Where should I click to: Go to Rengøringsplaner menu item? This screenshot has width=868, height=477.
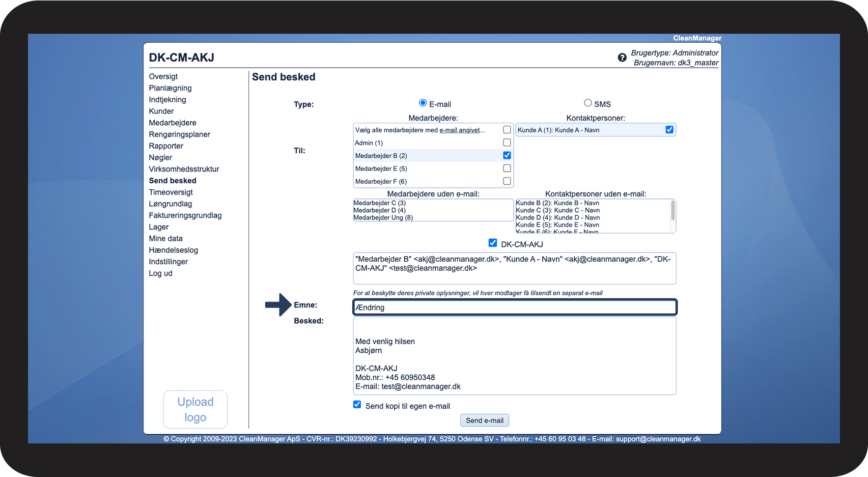pos(179,134)
